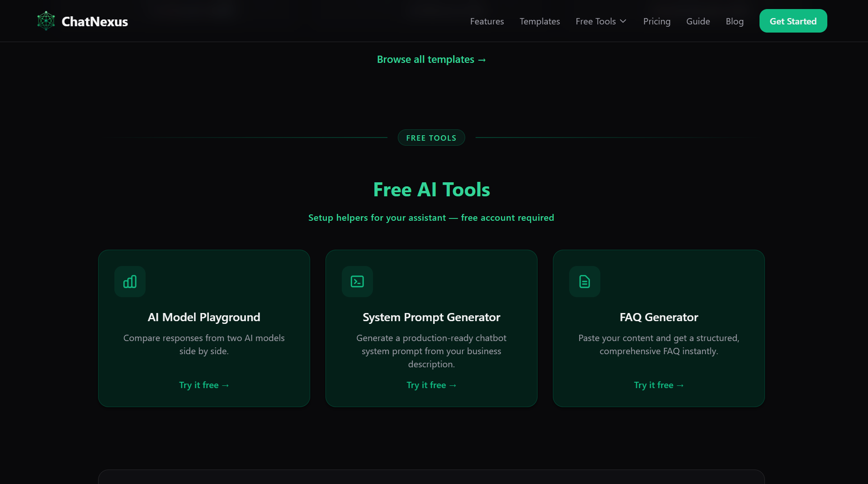Click 'Compare responses from two AI models' description
The image size is (868, 484).
pyautogui.click(x=204, y=344)
